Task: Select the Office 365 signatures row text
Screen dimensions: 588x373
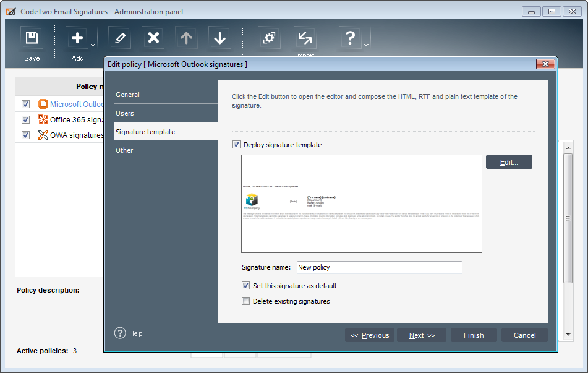Action: [77, 120]
